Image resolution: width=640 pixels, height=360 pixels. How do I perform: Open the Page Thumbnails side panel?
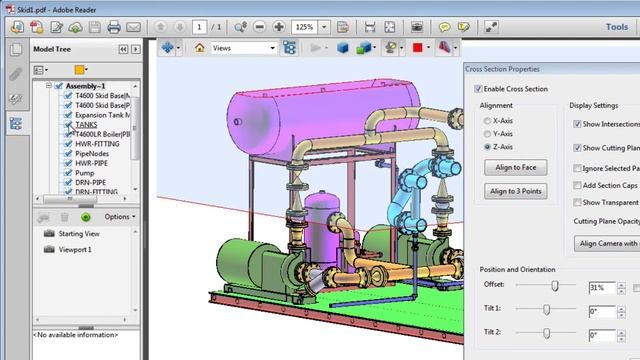tap(16, 49)
